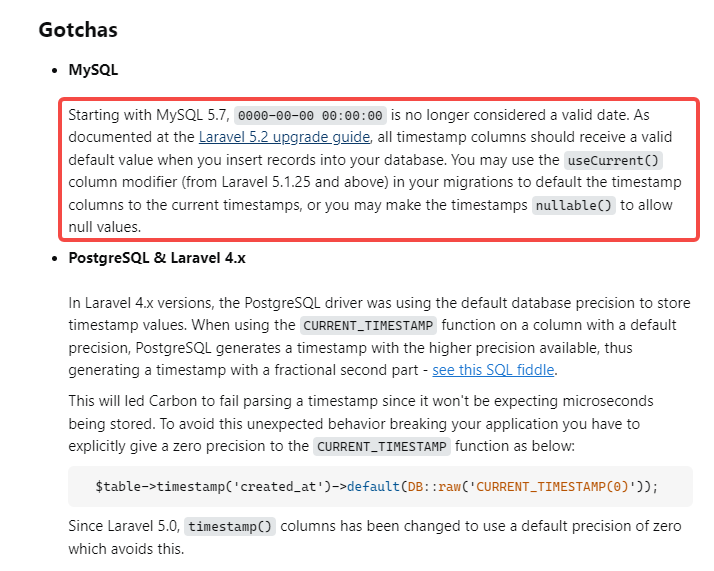Image resolution: width=714 pixels, height=571 pixels.
Task: Click the useCurrent() inline code snippet
Action: click(x=614, y=160)
